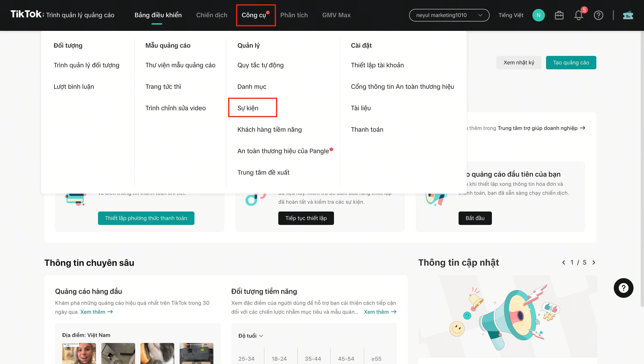Click the Địa điểm: Việt Nam text
The width and height of the screenshot is (644, 364).
[86, 335]
